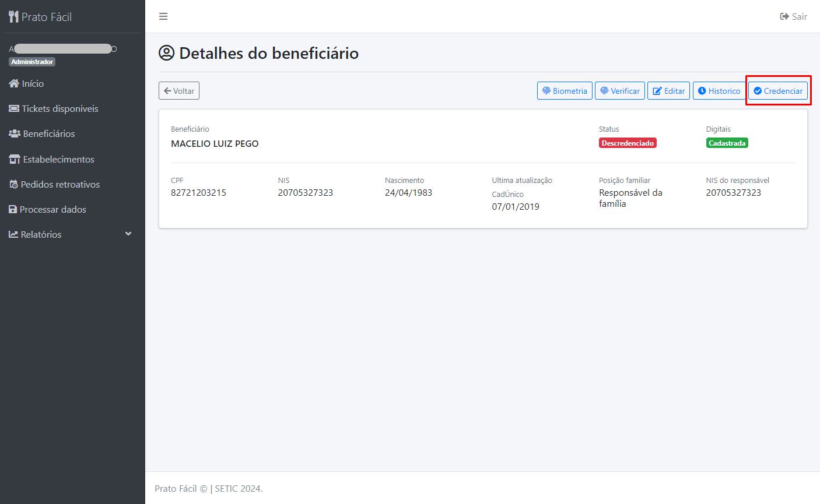Click the beneficiary profile icon in page header
The width and height of the screenshot is (820, 504).
(x=167, y=52)
